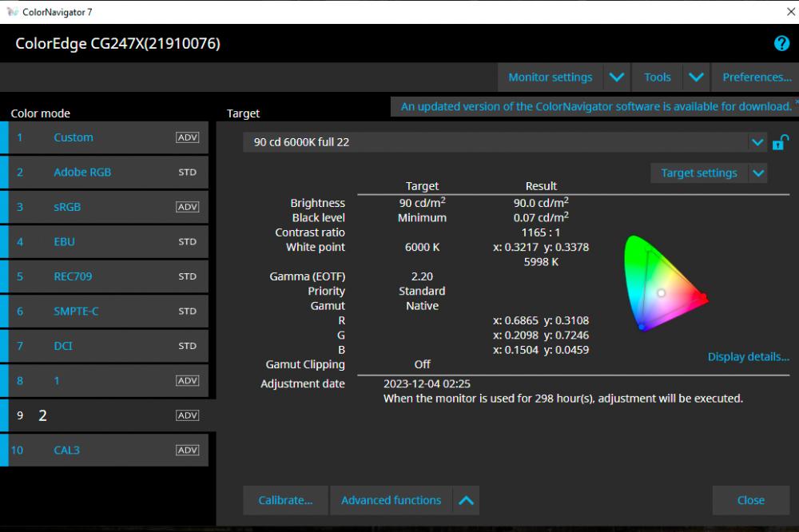Open the '90 cd 6000K full 22' target combo box
This screenshot has width=799, height=532.
click(x=505, y=142)
